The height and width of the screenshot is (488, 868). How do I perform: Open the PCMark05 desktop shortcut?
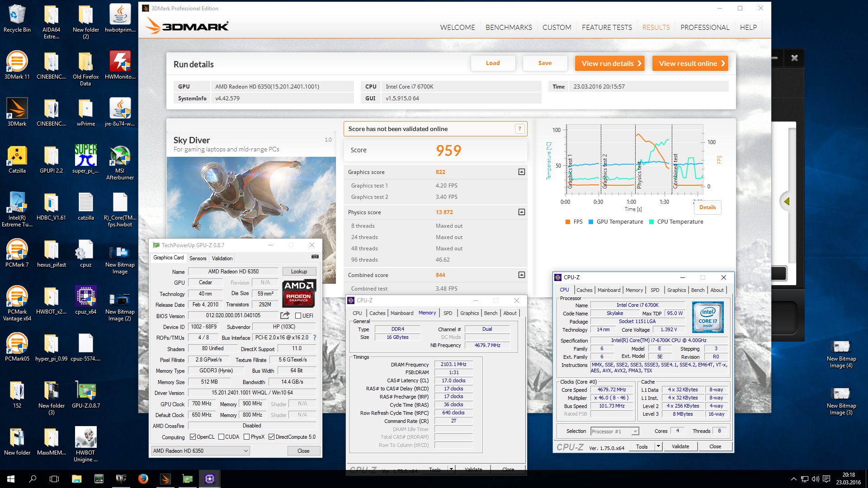point(17,347)
